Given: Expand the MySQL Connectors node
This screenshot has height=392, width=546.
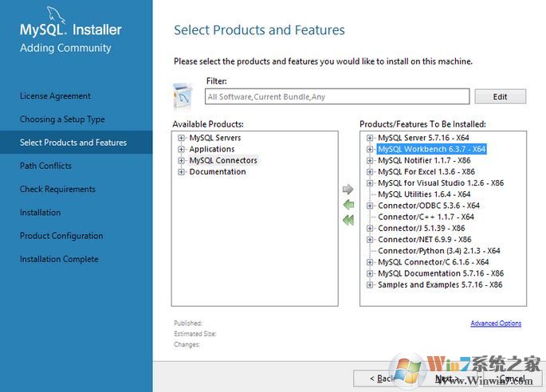Looking at the screenshot, I should point(181,160).
